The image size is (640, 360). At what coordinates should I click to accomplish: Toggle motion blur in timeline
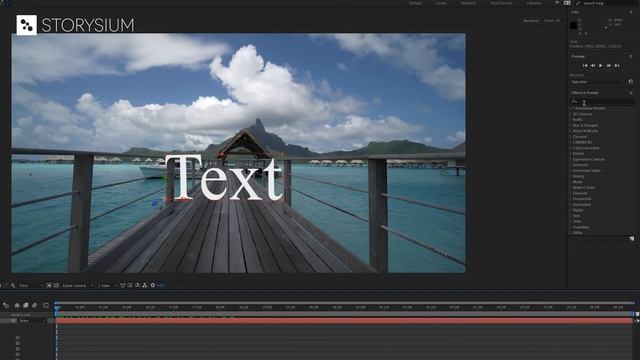[x=35, y=305]
